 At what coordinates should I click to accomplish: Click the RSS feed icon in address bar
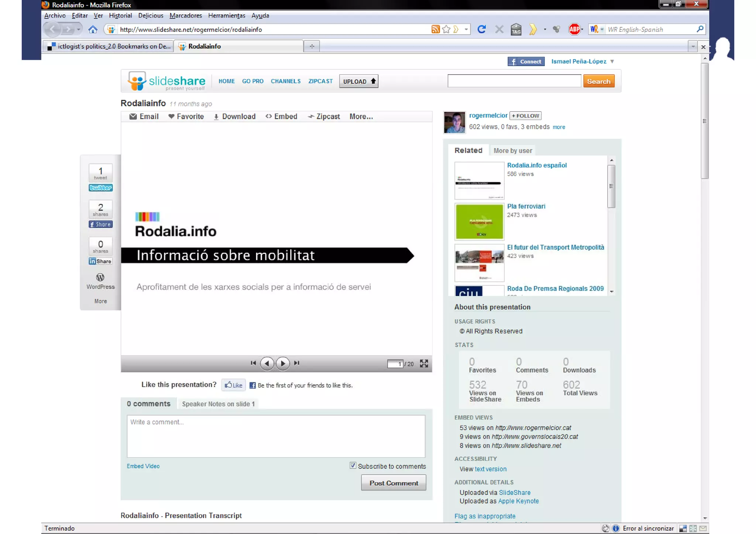(x=435, y=30)
